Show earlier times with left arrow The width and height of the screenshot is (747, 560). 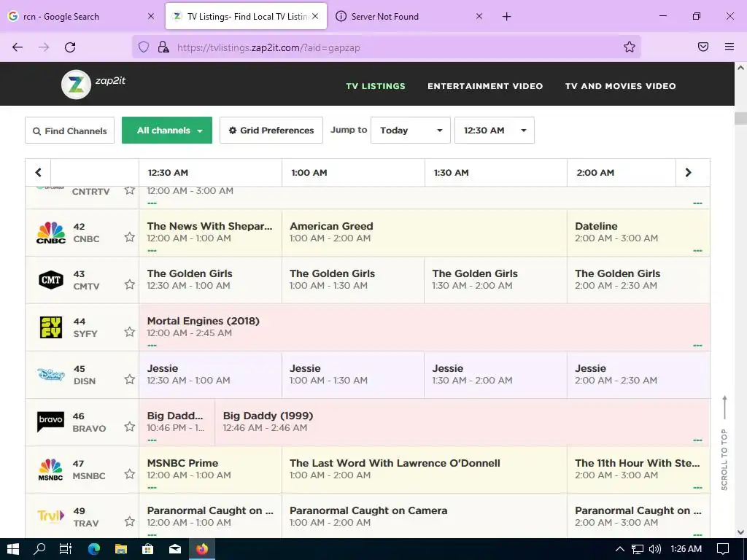[38, 172]
